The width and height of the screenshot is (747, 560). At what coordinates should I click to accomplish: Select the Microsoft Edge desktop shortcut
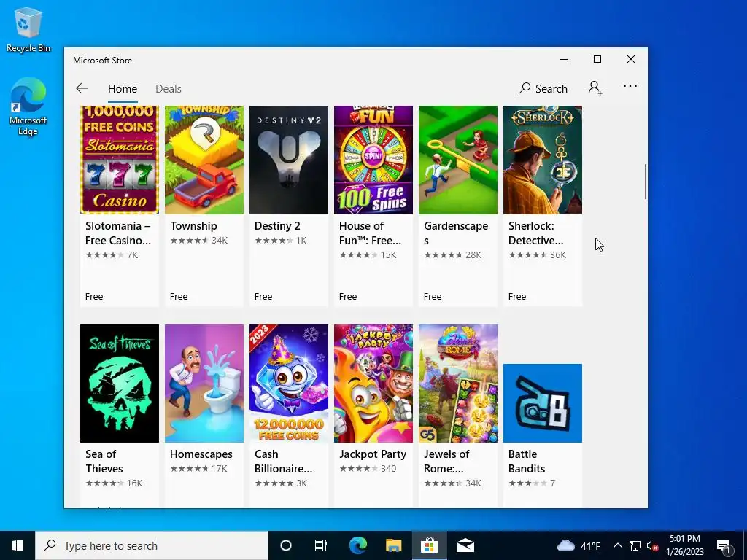pos(28,106)
